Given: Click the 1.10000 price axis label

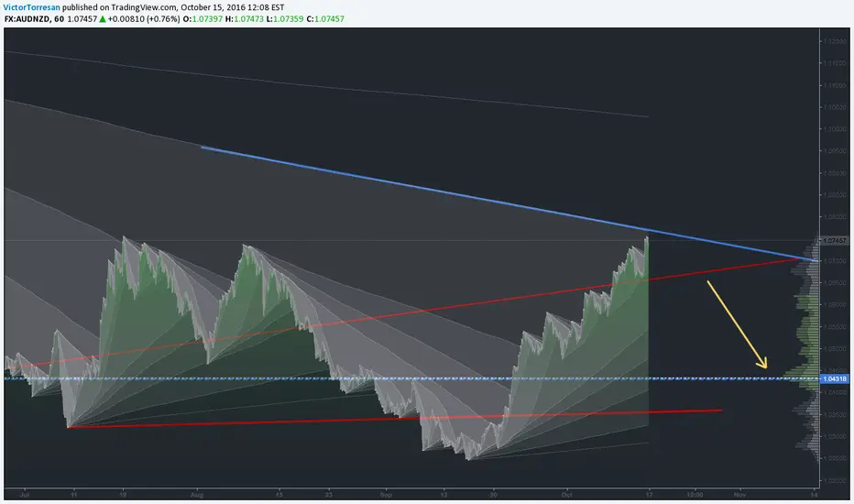Looking at the screenshot, I should 835,129.
